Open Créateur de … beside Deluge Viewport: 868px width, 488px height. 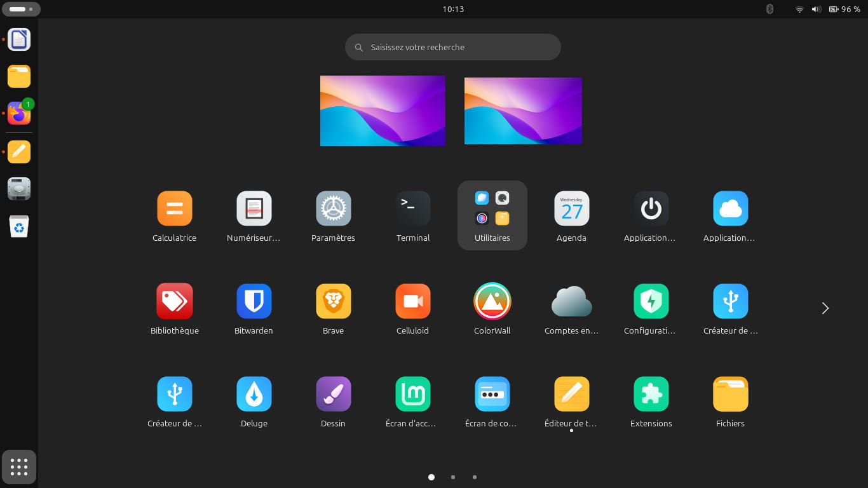[175, 402]
